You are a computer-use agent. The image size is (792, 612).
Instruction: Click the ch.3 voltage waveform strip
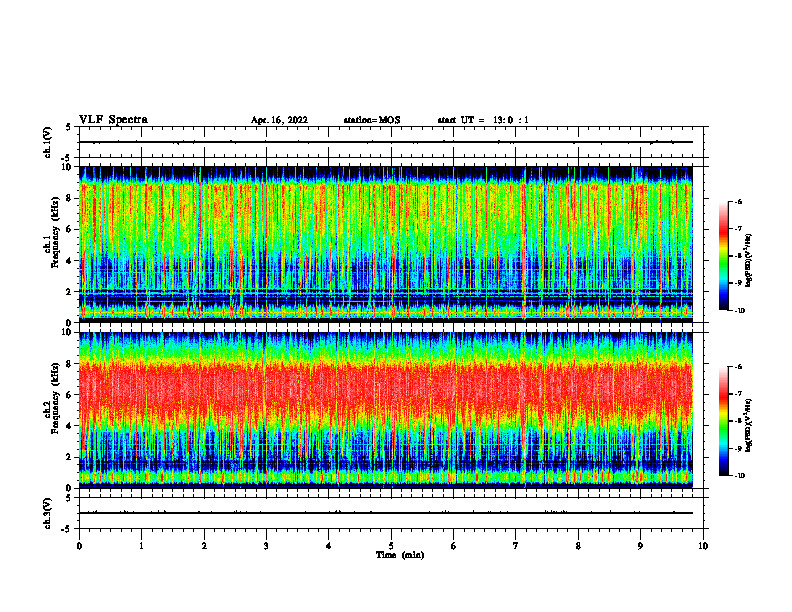point(391,513)
